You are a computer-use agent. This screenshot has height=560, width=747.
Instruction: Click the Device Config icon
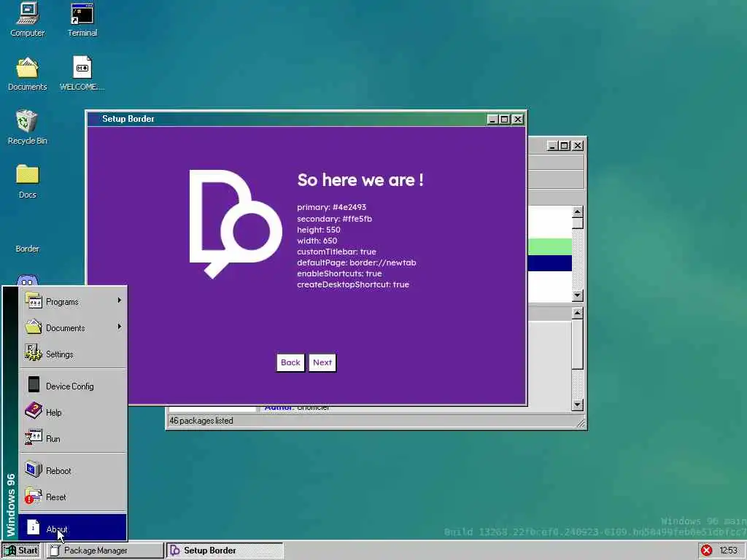click(x=34, y=385)
